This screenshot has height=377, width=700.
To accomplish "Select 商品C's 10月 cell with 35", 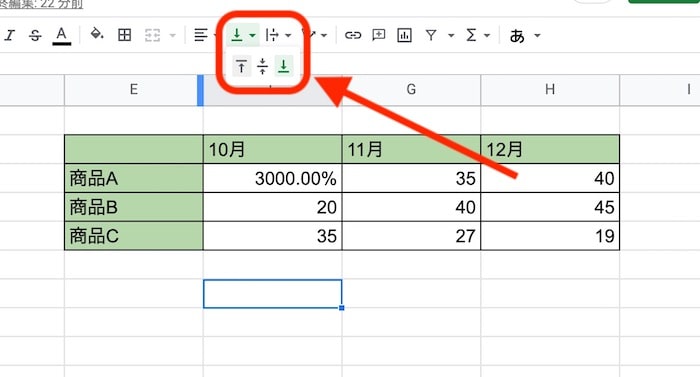I will point(272,236).
